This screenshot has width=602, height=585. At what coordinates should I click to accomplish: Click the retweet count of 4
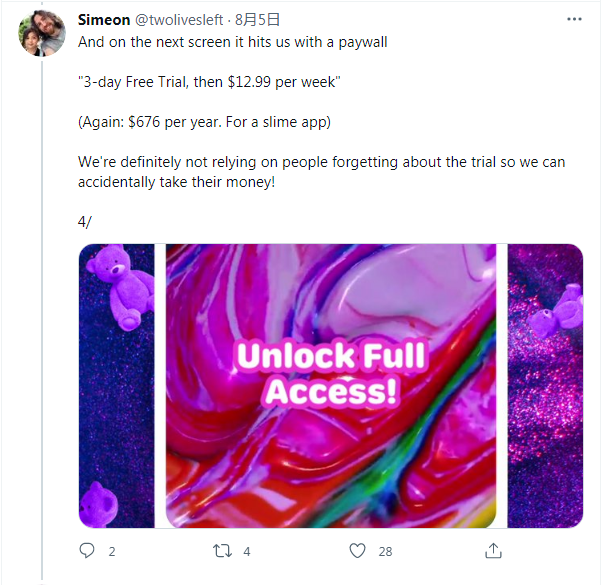pyautogui.click(x=247, y=551)
